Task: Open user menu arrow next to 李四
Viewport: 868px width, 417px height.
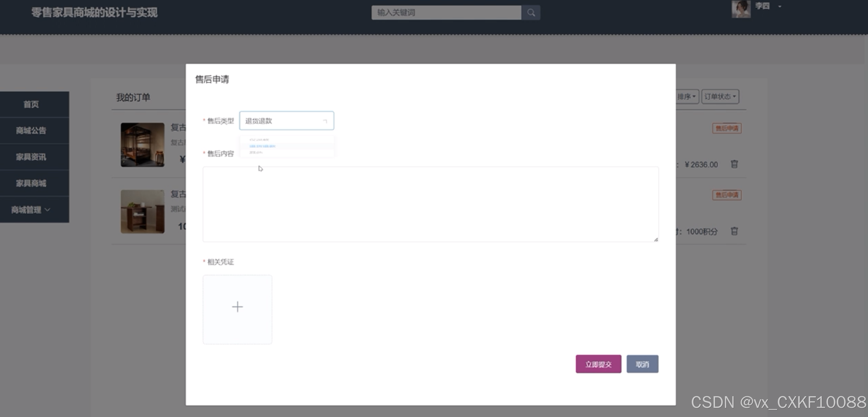Action: pos(780,6)
